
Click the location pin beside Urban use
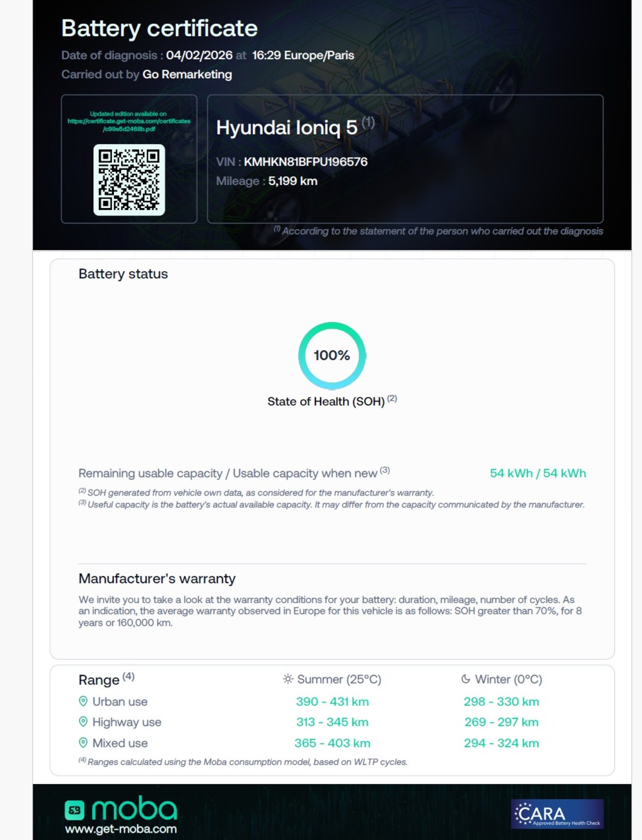tap(83, 701)
